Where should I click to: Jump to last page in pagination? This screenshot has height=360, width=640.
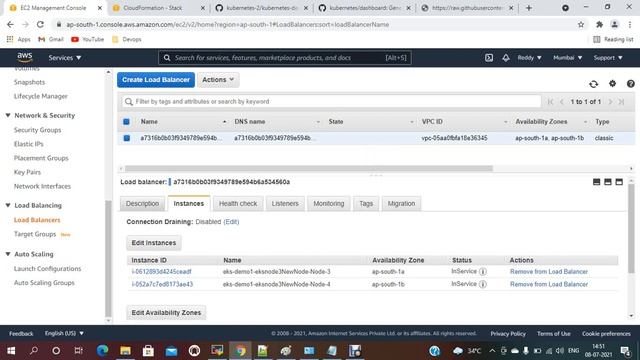(621, 102)
